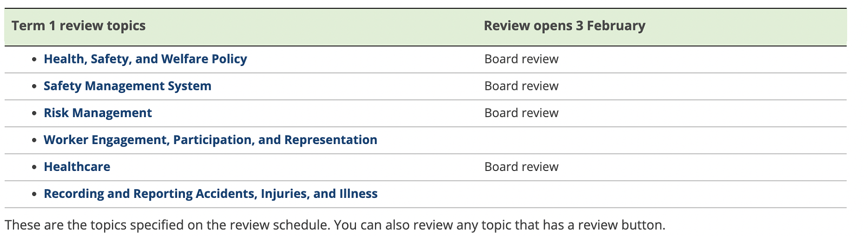Open Recording and Reporting Accidents, Injuries, and Illness
The height and width of the screenshot is (236, 868).
[210, 193]
